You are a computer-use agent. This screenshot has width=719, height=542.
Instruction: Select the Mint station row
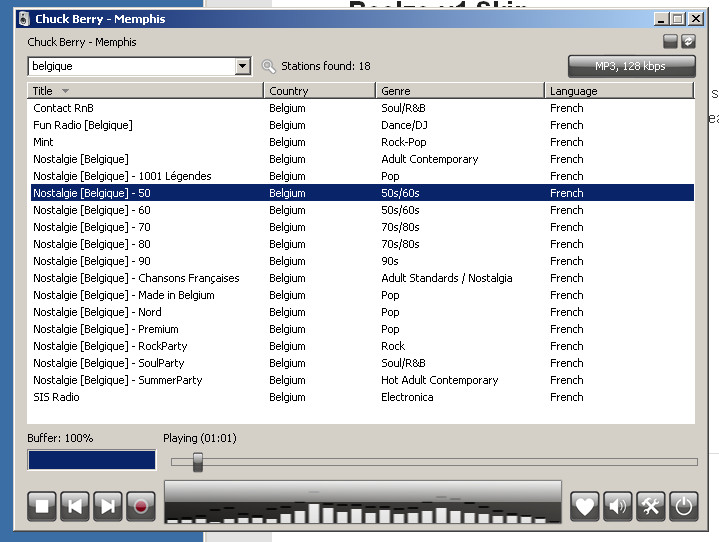coord(362,142)
